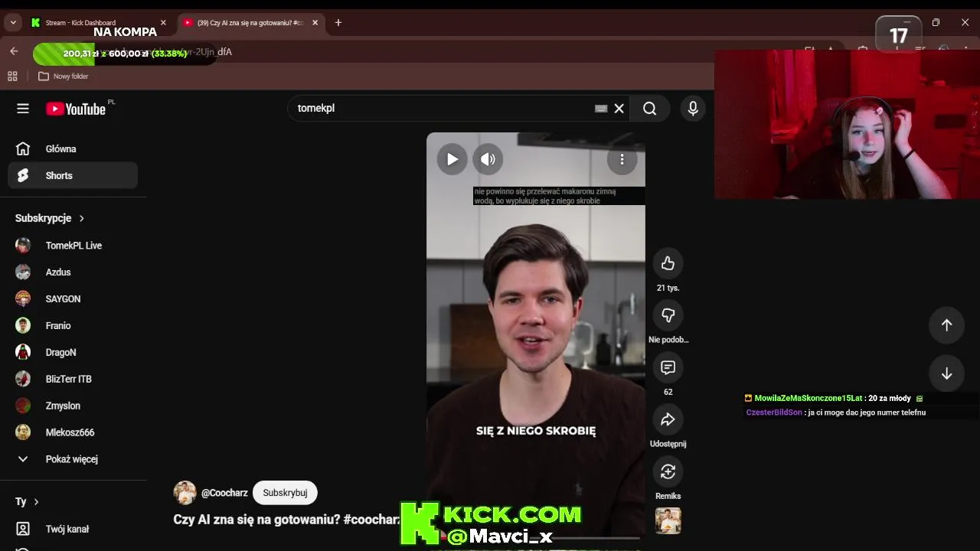Mute the Shorts video volume
Screen dimensions: 980x551
pos(488,159)
